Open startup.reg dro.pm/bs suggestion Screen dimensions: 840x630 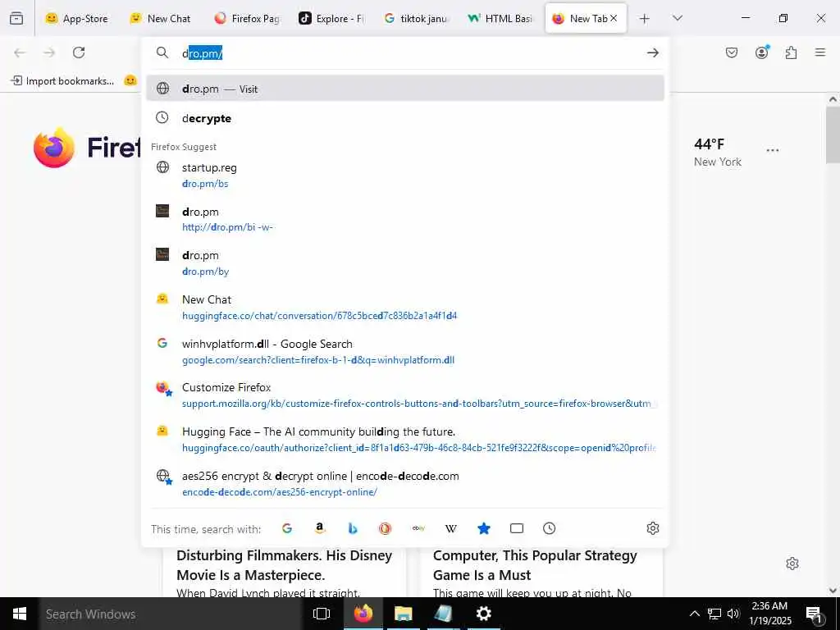click(405, 176)
